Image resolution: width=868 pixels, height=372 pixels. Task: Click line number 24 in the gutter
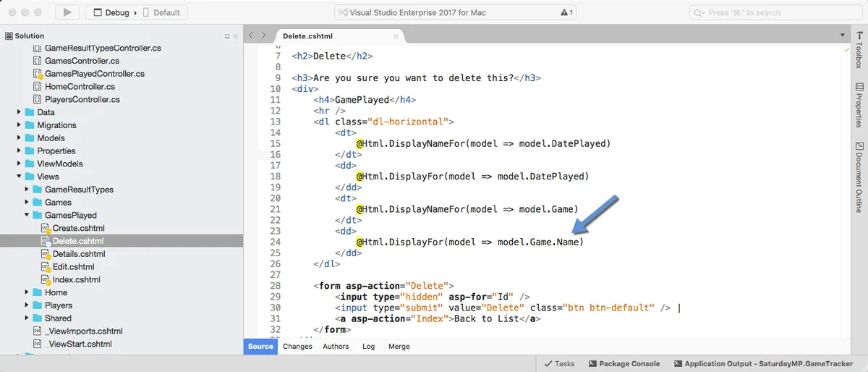(x=274, y=242)
